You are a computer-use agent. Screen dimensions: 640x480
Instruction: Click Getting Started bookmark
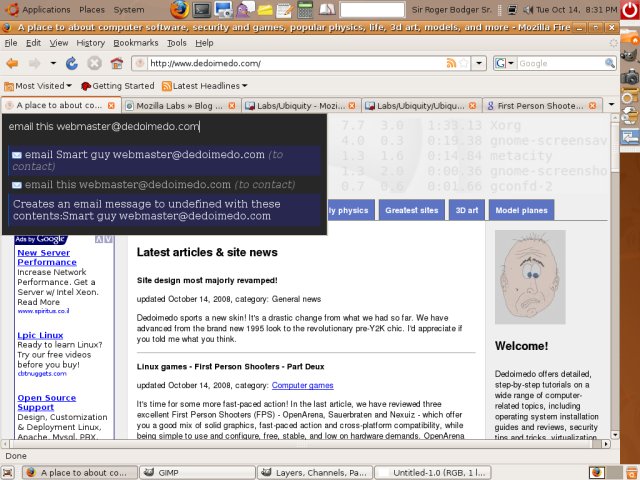[118, 86]
